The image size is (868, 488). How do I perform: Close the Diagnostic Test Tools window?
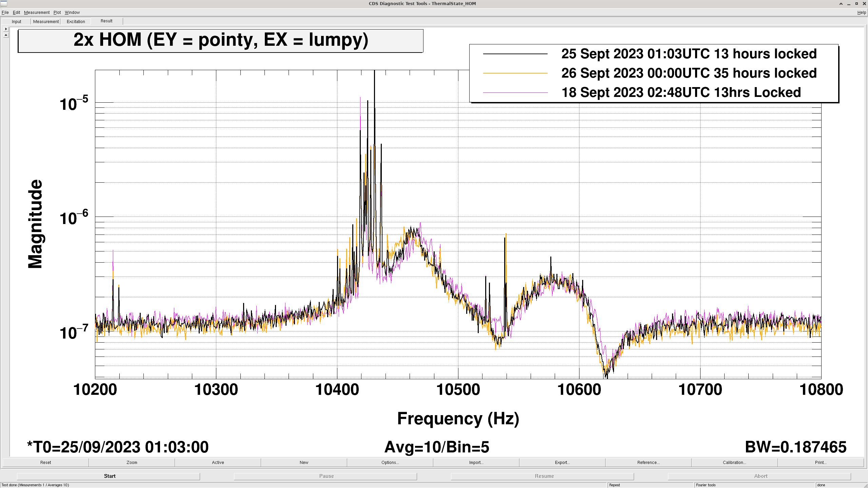864,4
